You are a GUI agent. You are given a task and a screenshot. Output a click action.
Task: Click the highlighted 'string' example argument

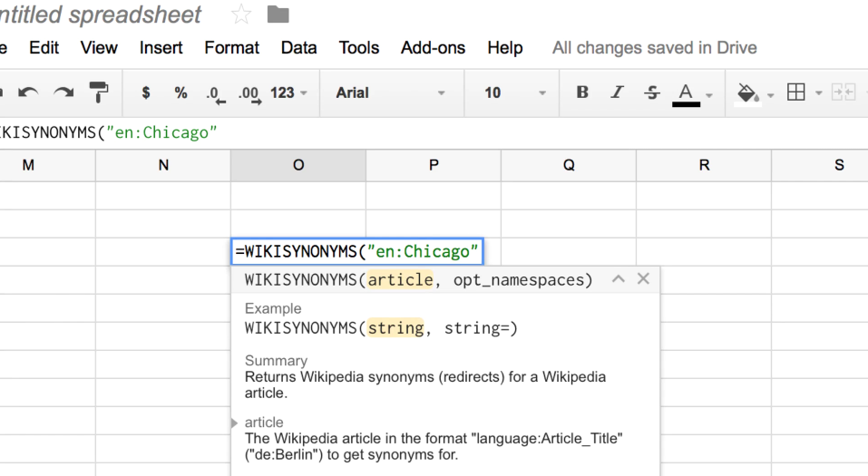pyautogui.click(x=395, y=328)
